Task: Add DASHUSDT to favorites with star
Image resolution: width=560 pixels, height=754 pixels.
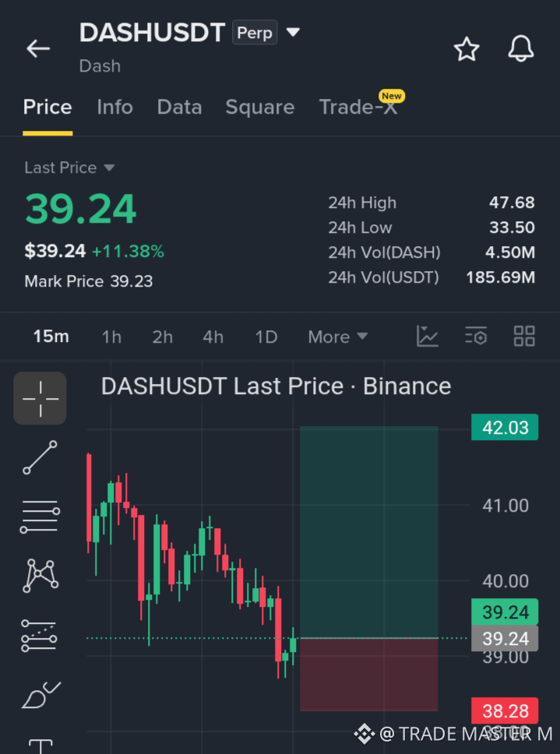Action: coord(467,49)
